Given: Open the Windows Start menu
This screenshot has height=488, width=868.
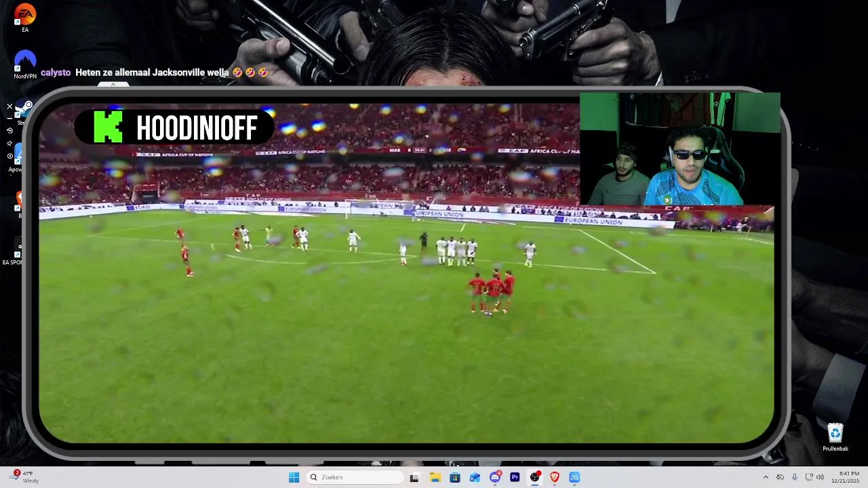Looking at the screenshot, I should coord(294,478).
